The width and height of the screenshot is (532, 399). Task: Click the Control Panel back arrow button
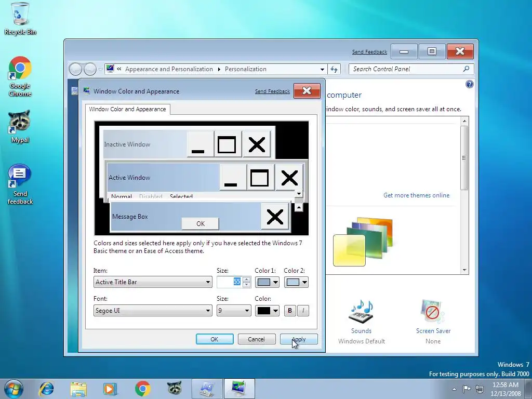coord(75,69)
